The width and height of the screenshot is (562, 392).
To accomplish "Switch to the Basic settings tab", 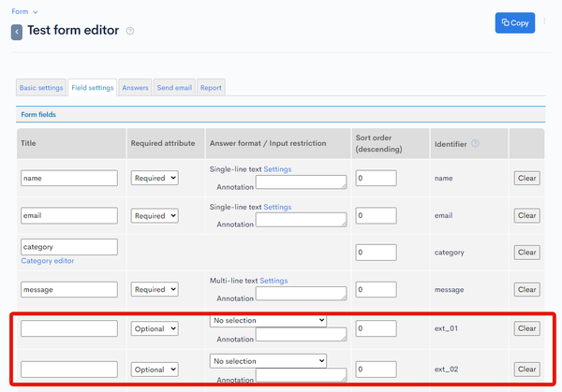I will point(41,88).
